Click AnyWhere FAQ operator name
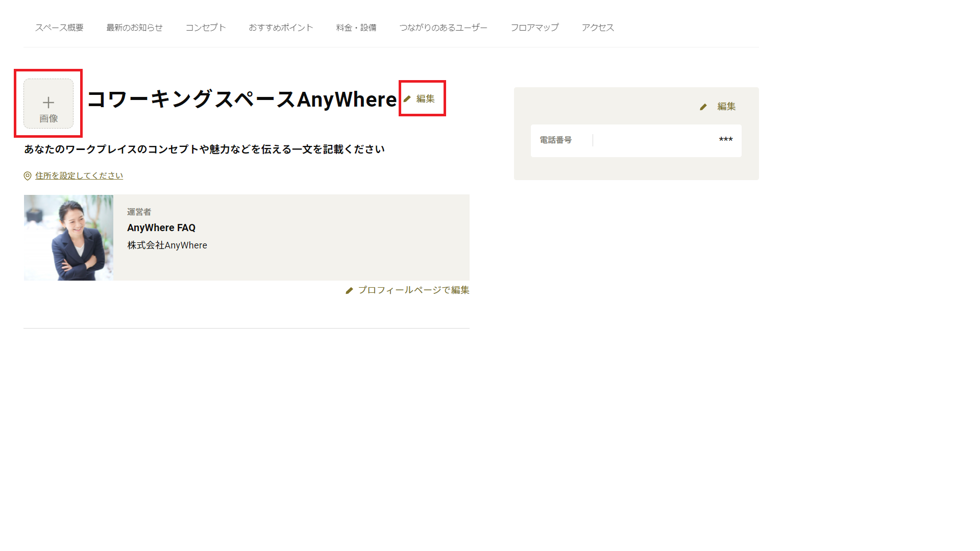 [x=161, y=228]
